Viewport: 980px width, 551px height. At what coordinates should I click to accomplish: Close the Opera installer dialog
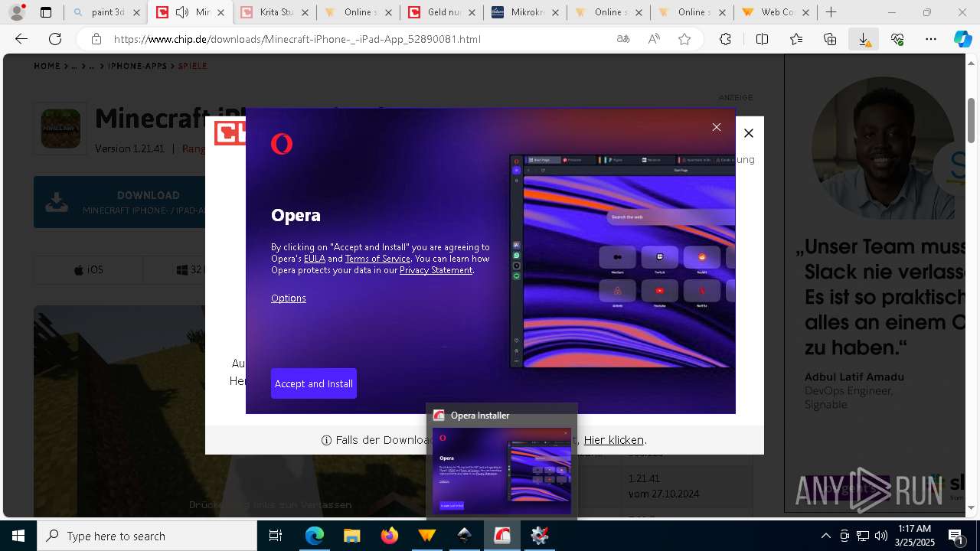click(x=717, y=127)
